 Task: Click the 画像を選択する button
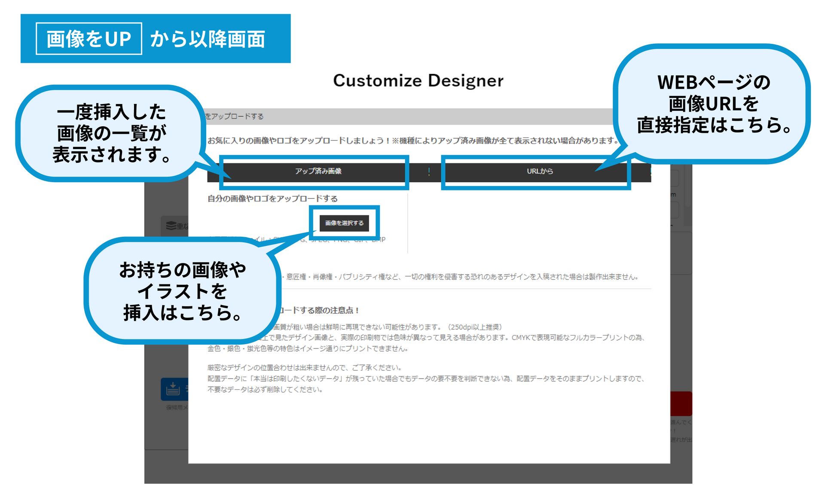pyautogui.click(x=344, y=223)
